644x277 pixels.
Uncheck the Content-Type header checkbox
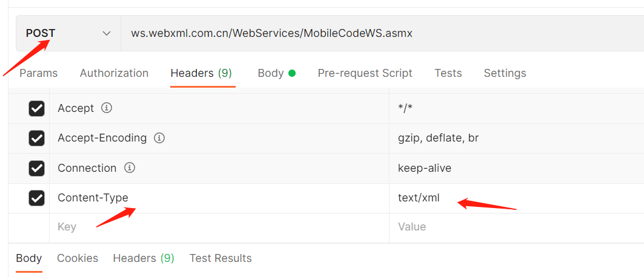pos(37,198)
